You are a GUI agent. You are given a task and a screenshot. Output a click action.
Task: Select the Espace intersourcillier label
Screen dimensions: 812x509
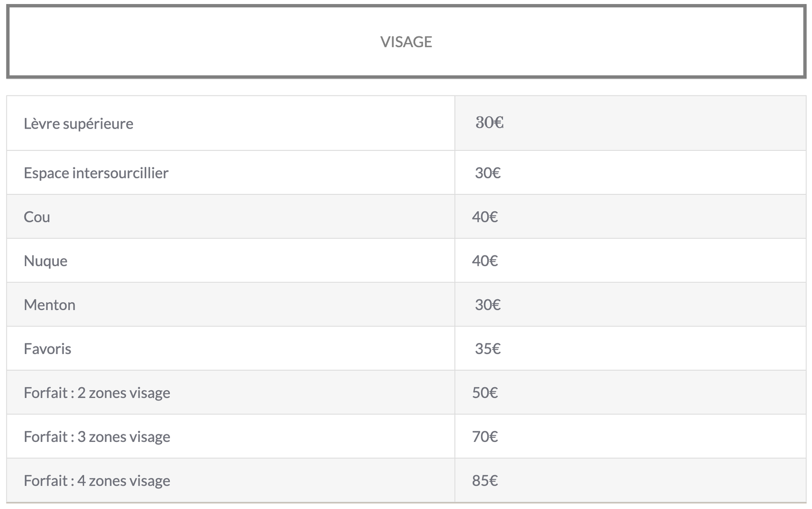tap(96, 173)
